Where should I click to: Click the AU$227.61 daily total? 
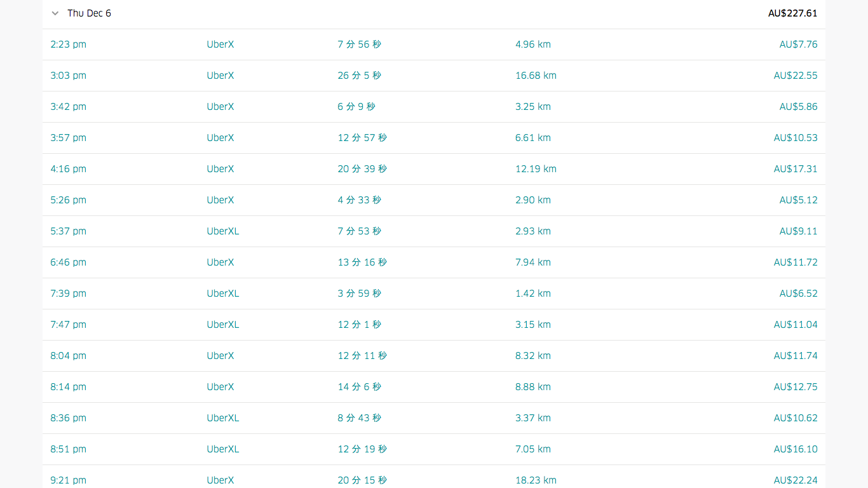pyautogui.click(x=793, y=13)
